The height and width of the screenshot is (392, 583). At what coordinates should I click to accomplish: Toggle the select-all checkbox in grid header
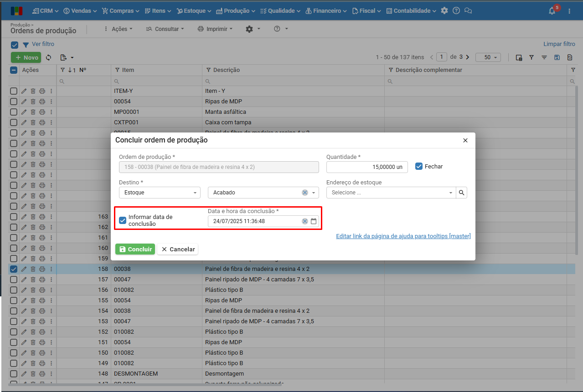tap(14, 70)
